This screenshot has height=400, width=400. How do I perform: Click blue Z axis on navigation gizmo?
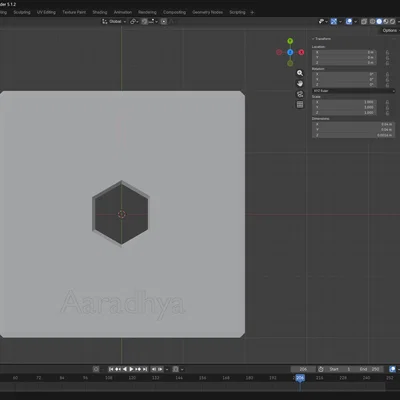290,52
